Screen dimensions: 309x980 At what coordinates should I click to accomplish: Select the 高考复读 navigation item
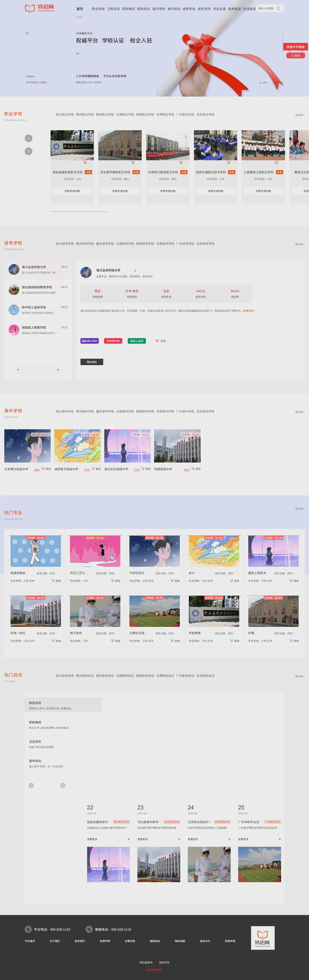click(234, 9)
